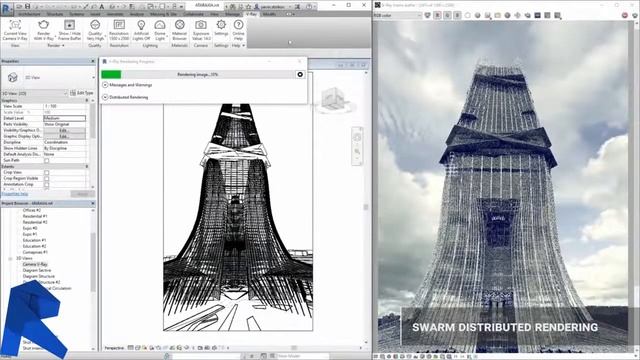The image size is (640, 360).
Task: Collapse the Extents properties group
Action: click(x=87, y=167)
